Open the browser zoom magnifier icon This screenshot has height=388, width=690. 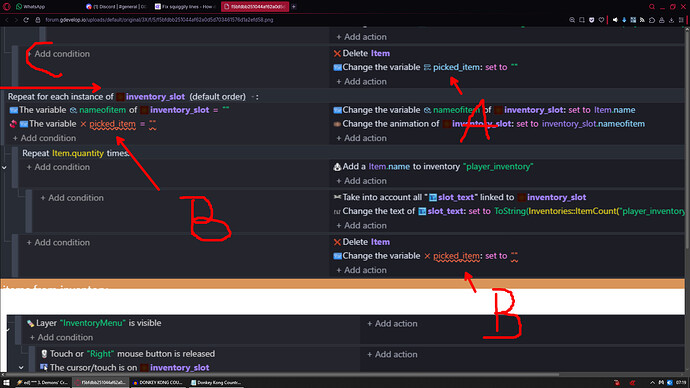tap(572, 20)
